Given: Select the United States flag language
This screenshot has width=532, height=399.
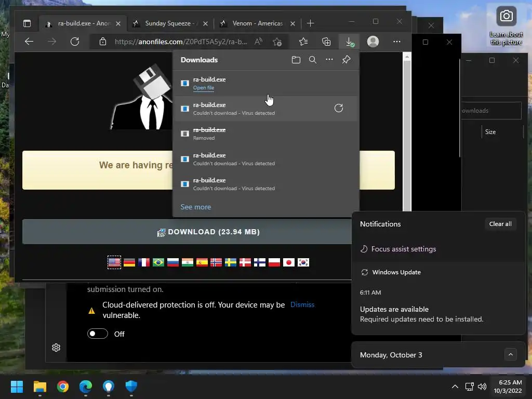Looking at the screenshot, I should 114,262.
